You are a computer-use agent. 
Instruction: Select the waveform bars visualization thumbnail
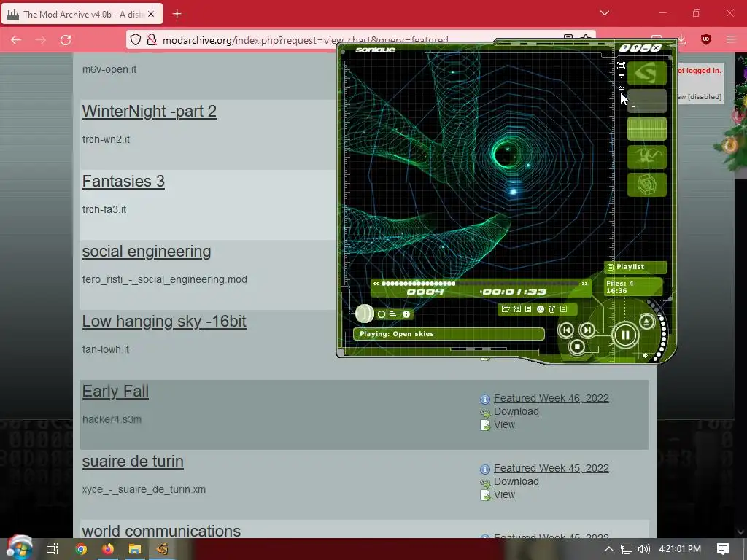coord(646,129)
